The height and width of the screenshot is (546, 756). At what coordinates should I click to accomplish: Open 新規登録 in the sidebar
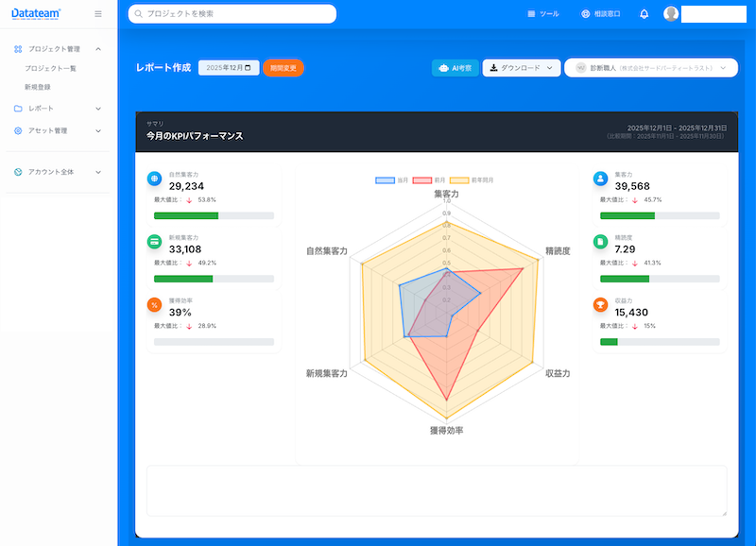pos(38,87)
